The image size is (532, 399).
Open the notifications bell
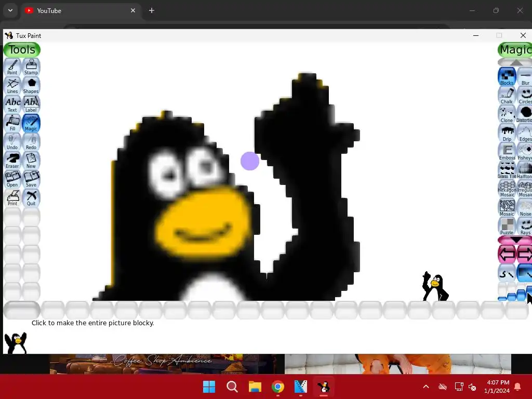pyautogui.click(x=518, y=387)
